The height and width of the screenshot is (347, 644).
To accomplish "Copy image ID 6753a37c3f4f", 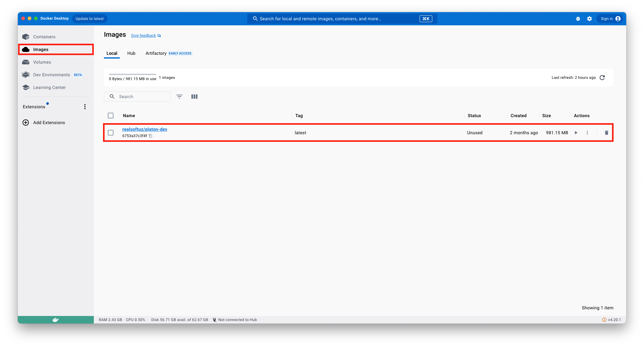I will [x=151, y=136].
